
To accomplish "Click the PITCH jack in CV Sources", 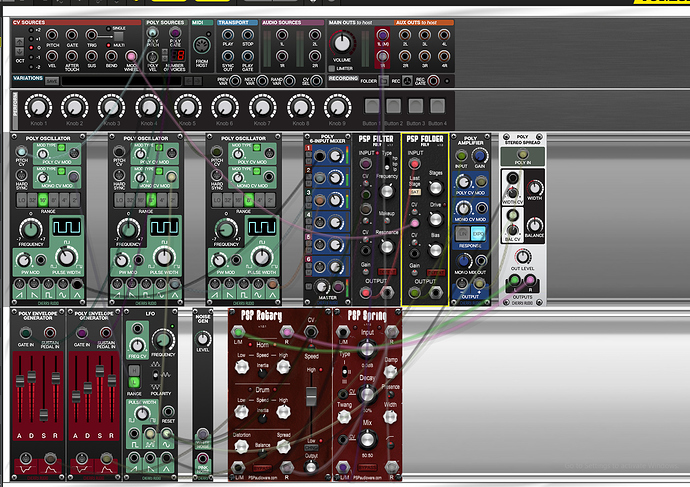I will point(52,35).
